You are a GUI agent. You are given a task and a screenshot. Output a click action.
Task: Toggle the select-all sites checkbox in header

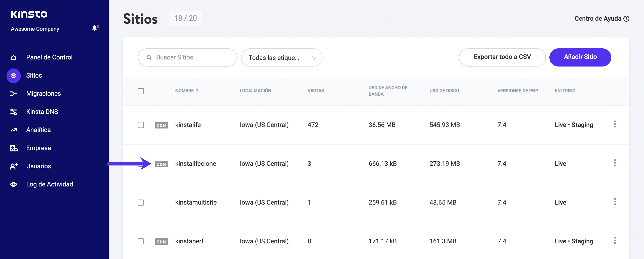click(141, 91)
